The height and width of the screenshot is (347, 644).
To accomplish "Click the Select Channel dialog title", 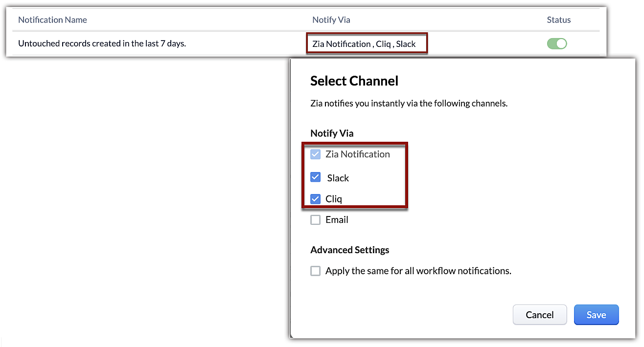I will pos(354,81).
